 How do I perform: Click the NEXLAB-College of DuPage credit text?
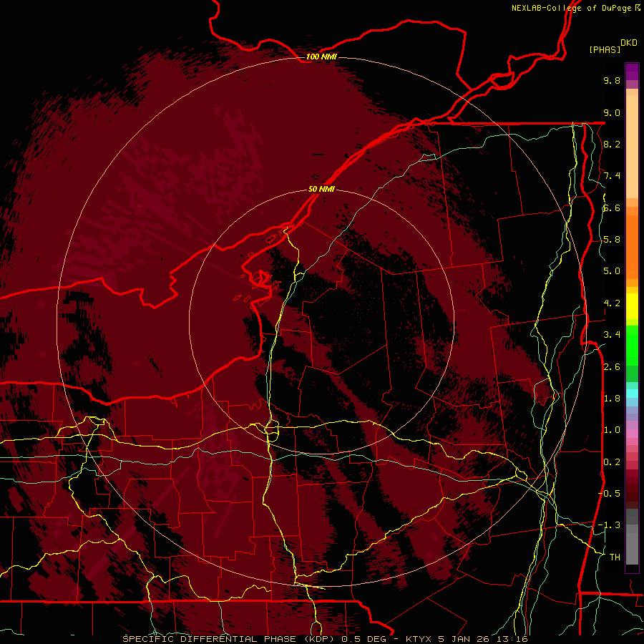coord(575,8)
